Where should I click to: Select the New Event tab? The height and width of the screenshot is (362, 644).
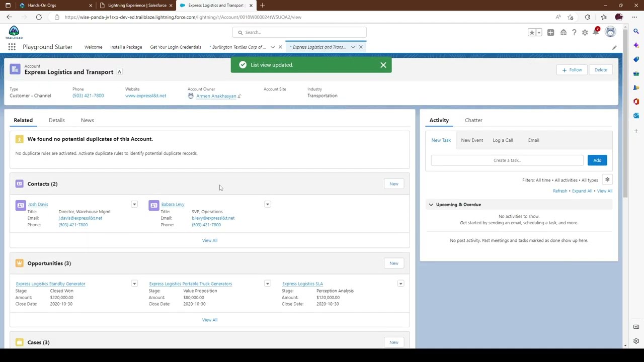click(472, 140)
